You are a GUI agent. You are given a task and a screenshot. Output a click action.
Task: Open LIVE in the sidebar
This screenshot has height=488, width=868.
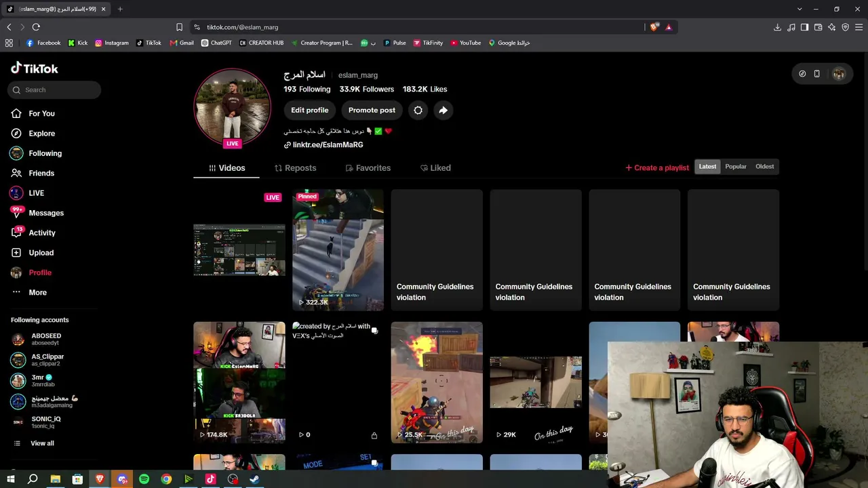click(36, 193)
